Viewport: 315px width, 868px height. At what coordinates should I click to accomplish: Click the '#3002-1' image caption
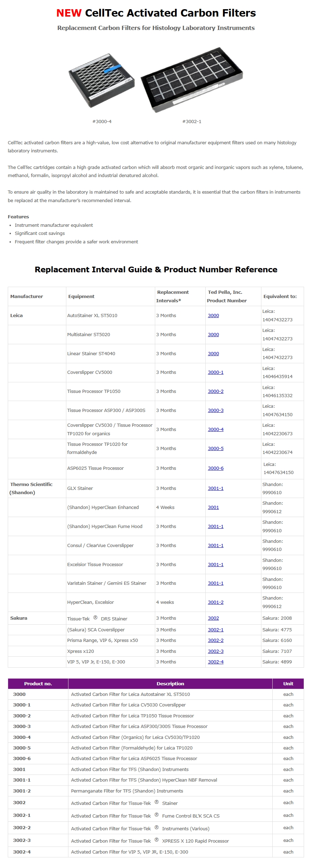[x=192, y=122]
